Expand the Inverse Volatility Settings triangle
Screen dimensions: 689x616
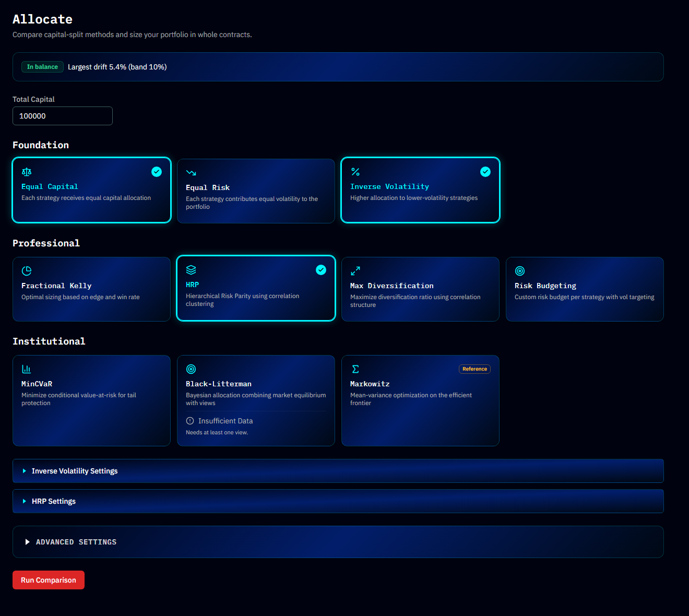[24, 471]
